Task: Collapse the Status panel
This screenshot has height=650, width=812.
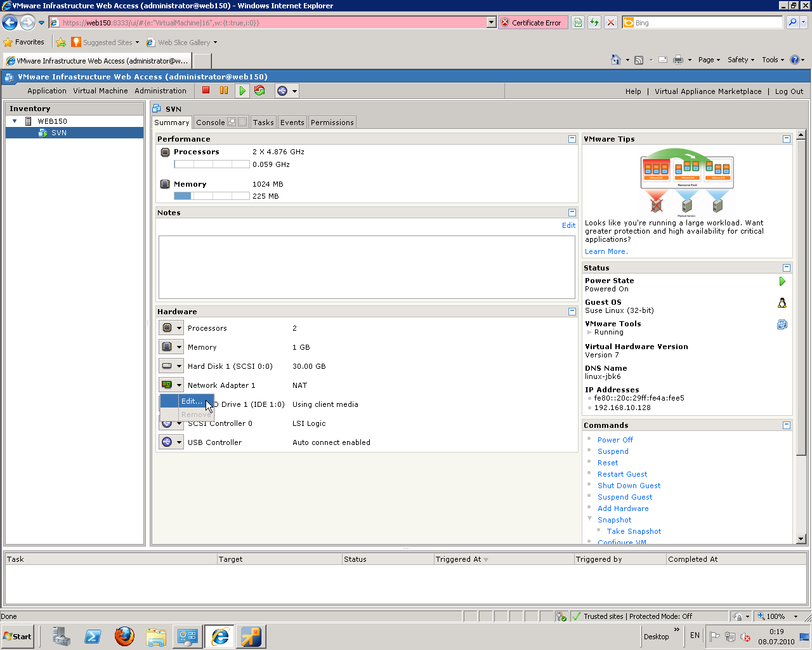Action: coord(787,268)
